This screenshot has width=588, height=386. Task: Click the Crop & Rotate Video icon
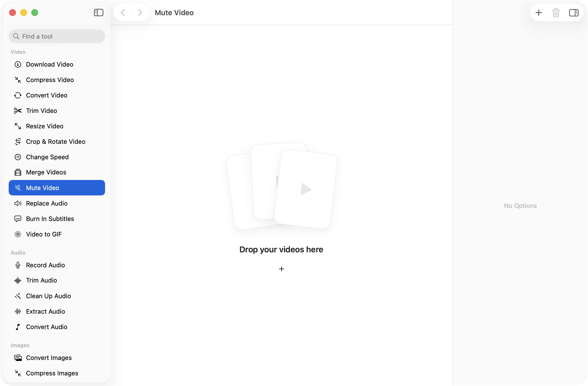point(18,141)
